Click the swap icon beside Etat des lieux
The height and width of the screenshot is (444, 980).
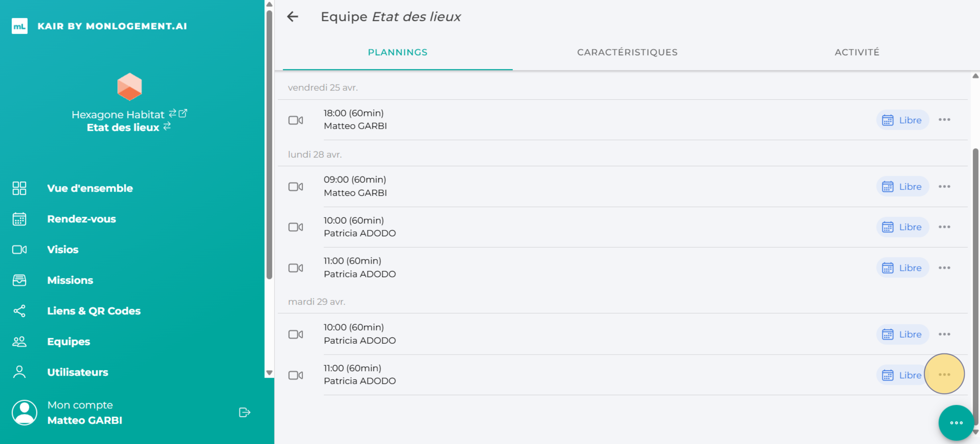pos(167,126)
